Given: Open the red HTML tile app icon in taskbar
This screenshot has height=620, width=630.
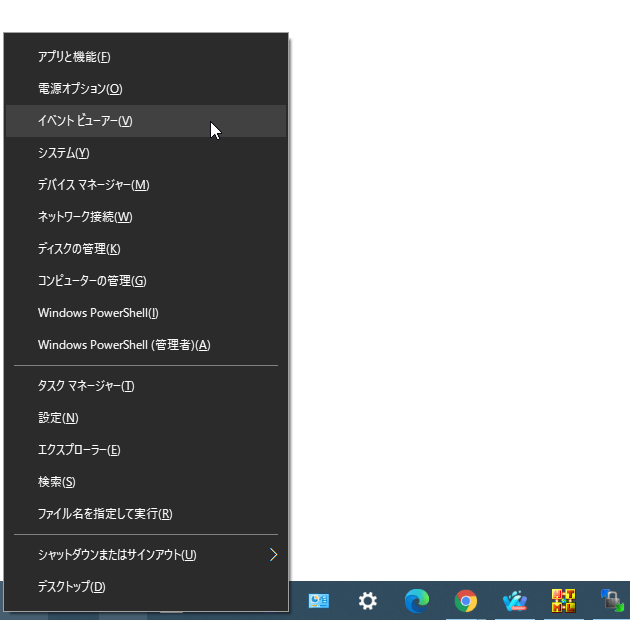Looking at the screenshot, I should (x=563, y=601).
